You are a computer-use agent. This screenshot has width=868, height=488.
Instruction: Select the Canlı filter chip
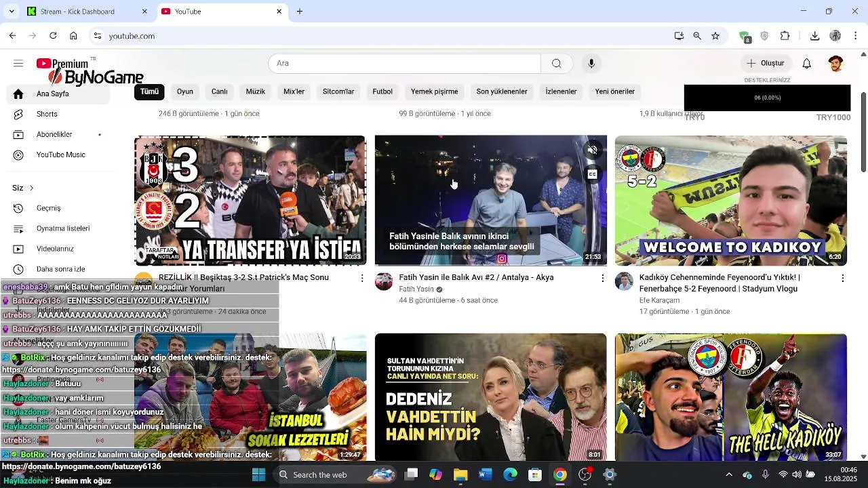219,91
